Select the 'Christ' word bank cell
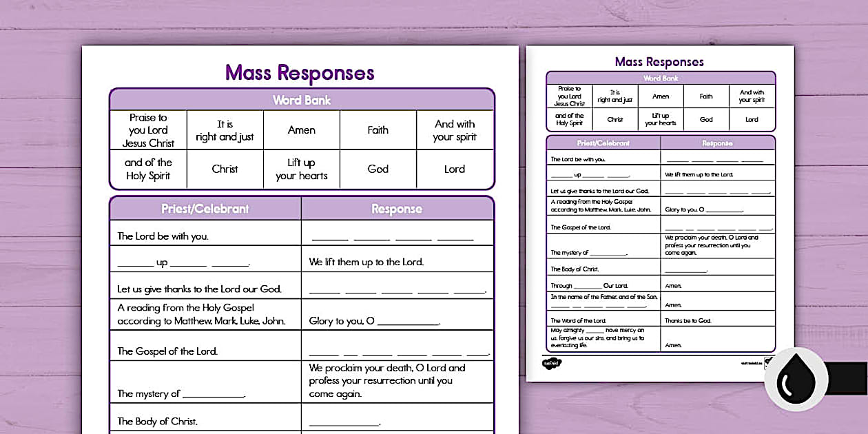Screen dimensions: 868x434 (x=225, y=169)
